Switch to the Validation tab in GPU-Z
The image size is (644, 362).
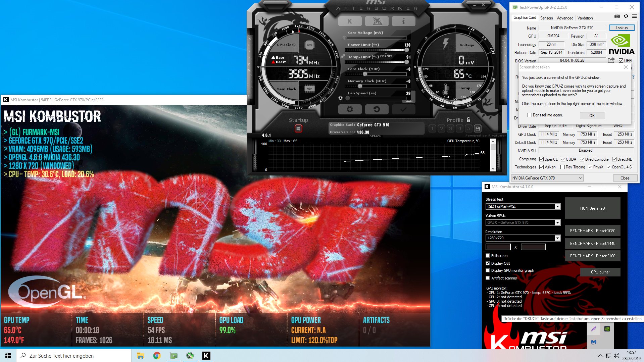[x=585, y=18]
